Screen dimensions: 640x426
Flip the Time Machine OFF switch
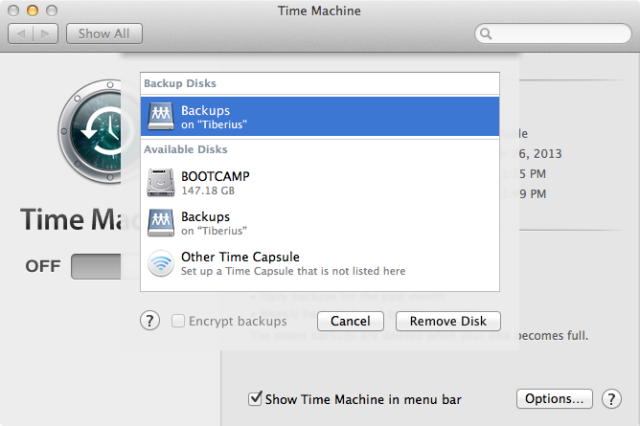point(96,266)
